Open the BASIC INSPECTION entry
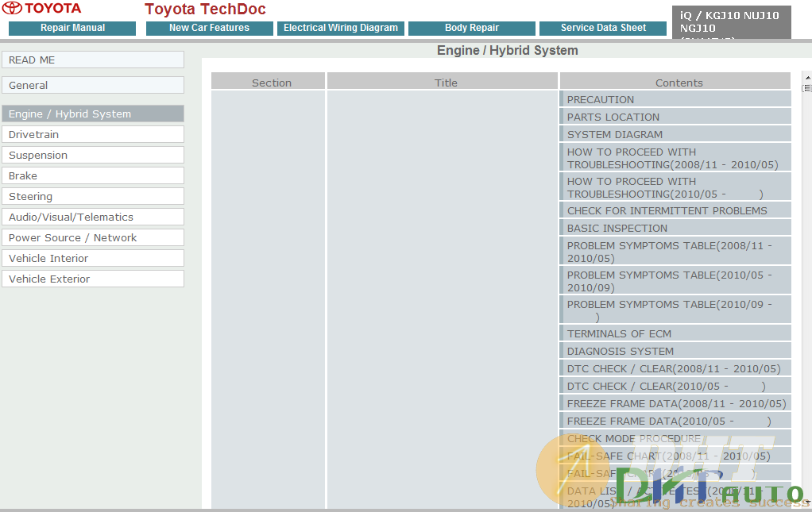 [x=675, y=228]
